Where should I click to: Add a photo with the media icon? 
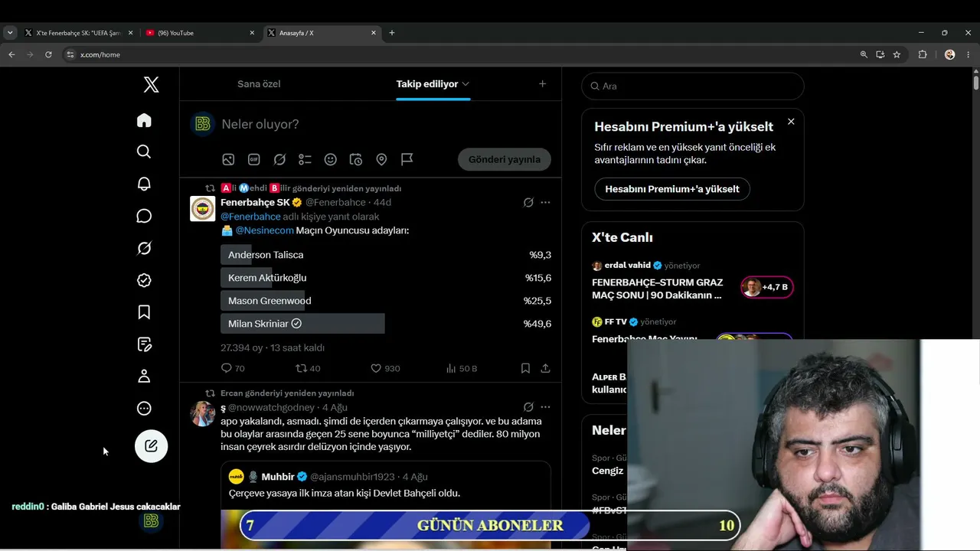tap(228, 159)
